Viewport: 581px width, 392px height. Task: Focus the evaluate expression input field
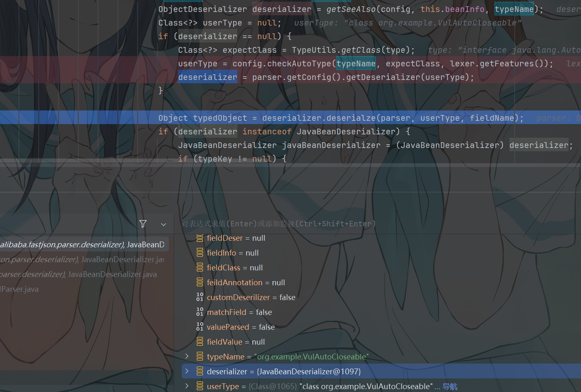point(377,224)
